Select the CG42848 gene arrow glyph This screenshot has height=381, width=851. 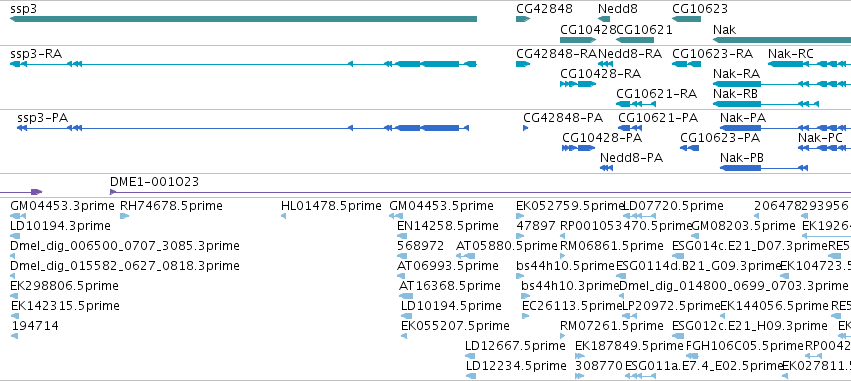click(523, 19)
